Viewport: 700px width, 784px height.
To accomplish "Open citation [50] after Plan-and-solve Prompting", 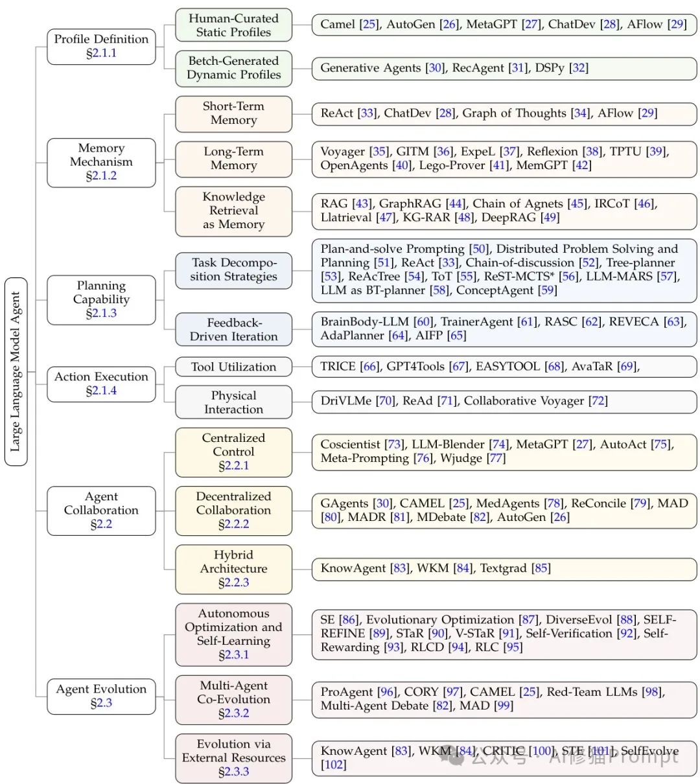I will point(479,249).
